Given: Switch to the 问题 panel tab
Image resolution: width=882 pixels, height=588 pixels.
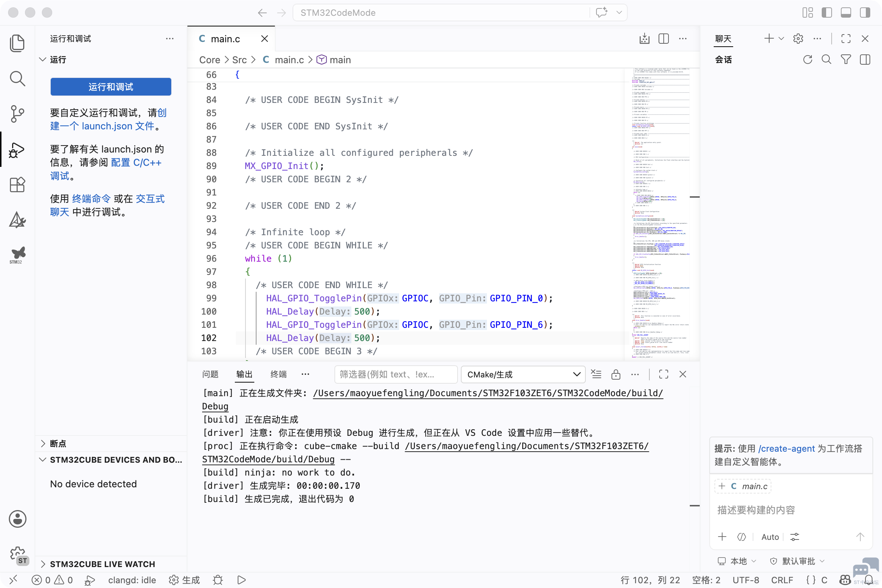Looking at the screenshot, I should pos(210,374).
